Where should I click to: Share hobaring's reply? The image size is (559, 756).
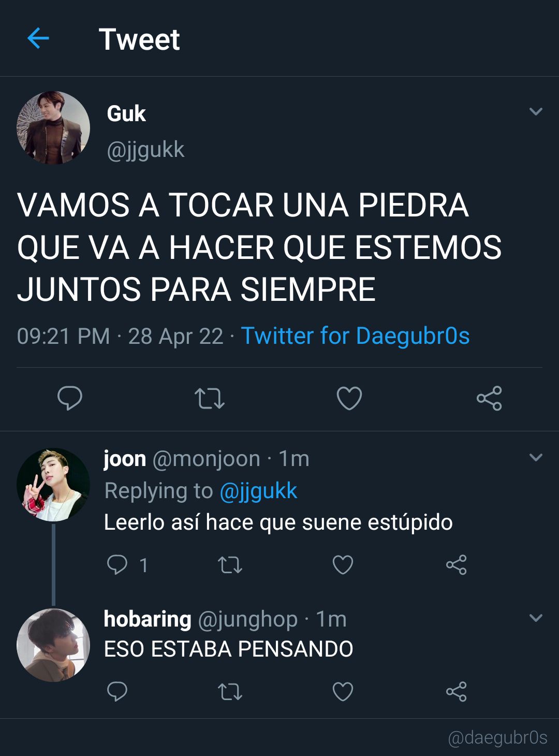(x=457, y=692)
